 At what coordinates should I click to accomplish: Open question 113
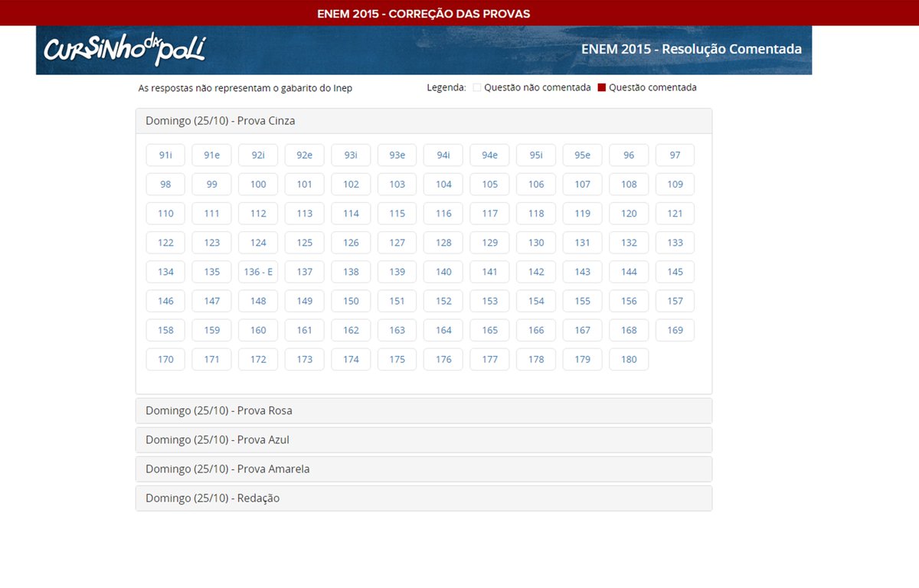[305, 213]
